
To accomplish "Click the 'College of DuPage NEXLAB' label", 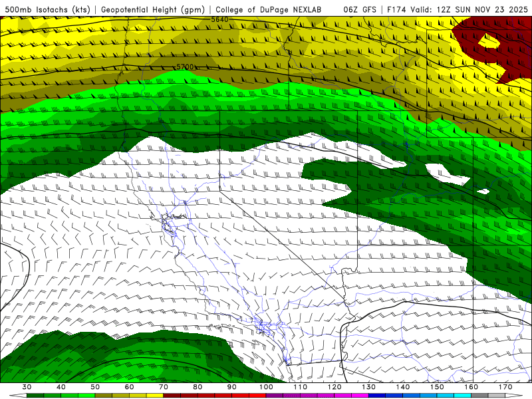I will [x=269, y=9].
